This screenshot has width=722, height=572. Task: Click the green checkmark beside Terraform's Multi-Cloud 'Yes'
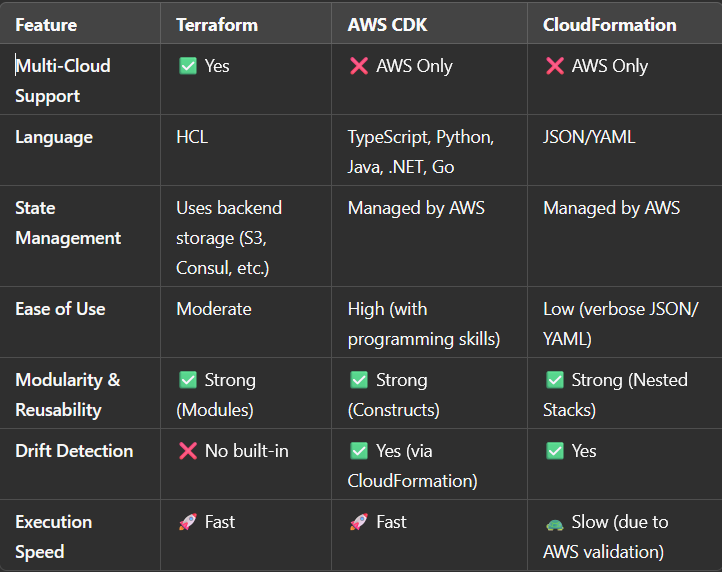(x=186, y=66)
